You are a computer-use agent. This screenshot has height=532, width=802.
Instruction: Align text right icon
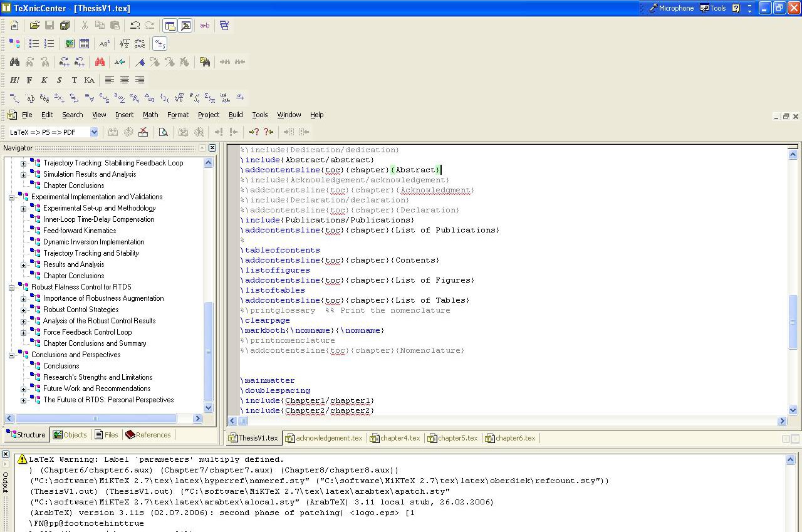(x=140, y=80)
